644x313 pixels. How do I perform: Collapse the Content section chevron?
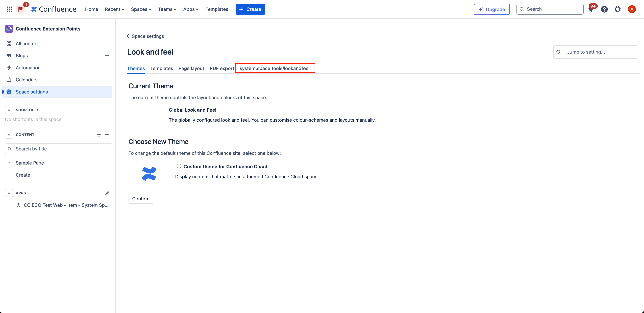9,135
